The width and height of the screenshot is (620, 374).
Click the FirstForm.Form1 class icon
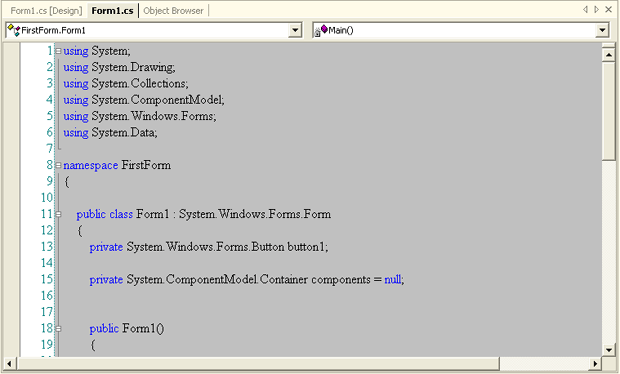pyautogui.click(x=13, y=30)
